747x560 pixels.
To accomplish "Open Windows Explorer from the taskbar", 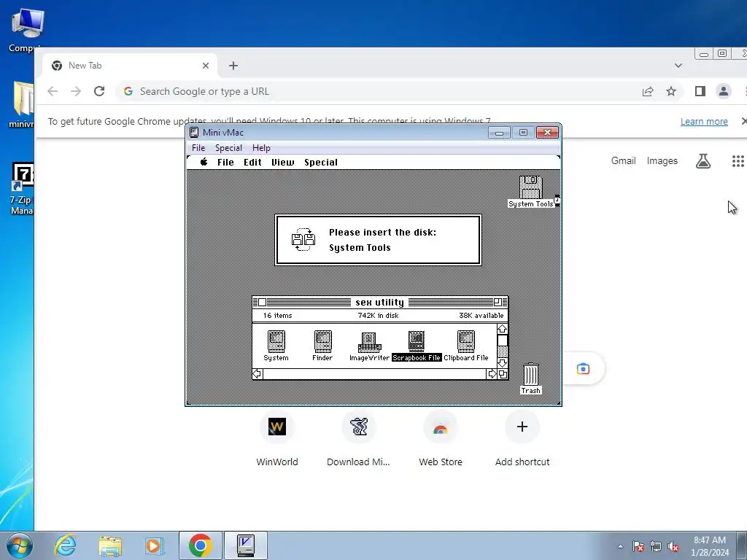I will coord(110,545).
